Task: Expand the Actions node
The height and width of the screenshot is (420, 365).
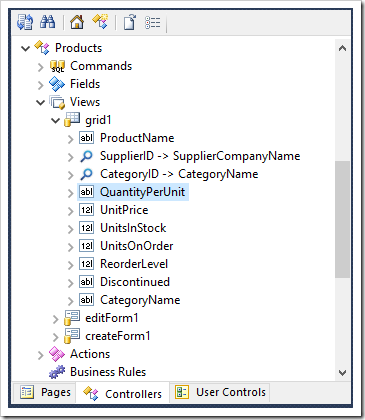Action: pyautogui.click(x=41, y=355)
